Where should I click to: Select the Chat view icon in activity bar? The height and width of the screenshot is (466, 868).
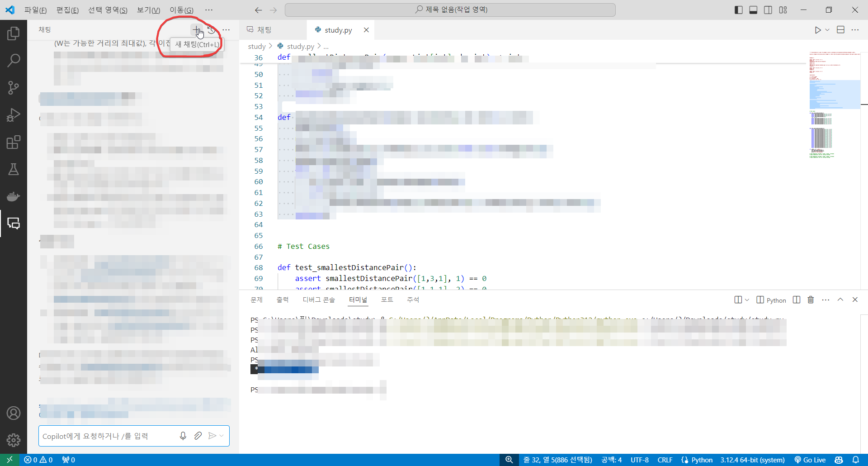[x=14, y=223]
